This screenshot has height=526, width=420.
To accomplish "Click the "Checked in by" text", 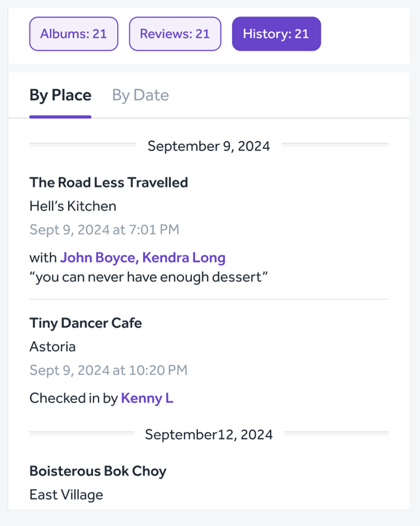I will click(x=73, y=398).
